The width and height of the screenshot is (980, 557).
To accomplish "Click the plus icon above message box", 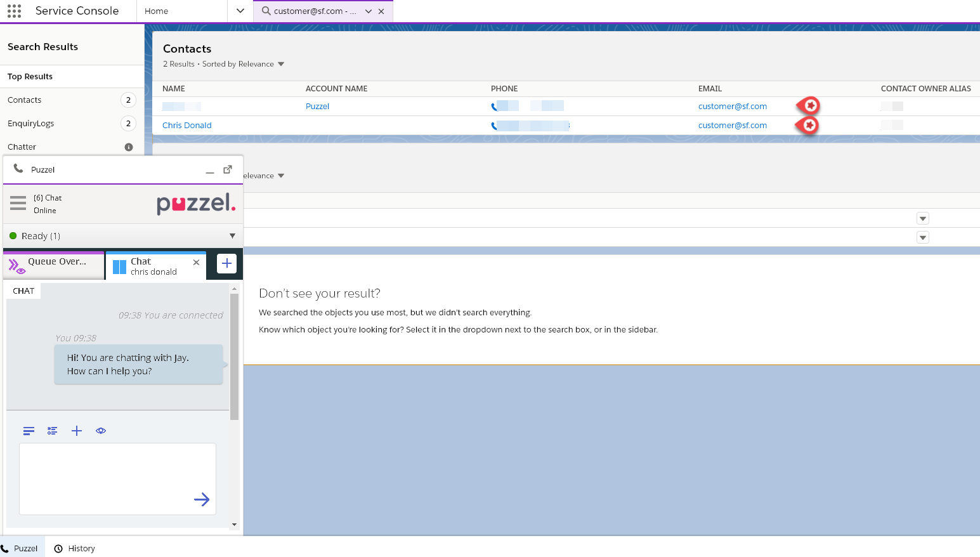I will (77, 431).
